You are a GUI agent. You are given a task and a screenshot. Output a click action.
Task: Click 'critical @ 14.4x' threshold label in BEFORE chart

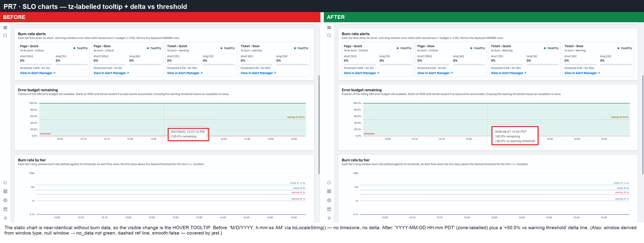pyautogui.click(x=297, y=183)
